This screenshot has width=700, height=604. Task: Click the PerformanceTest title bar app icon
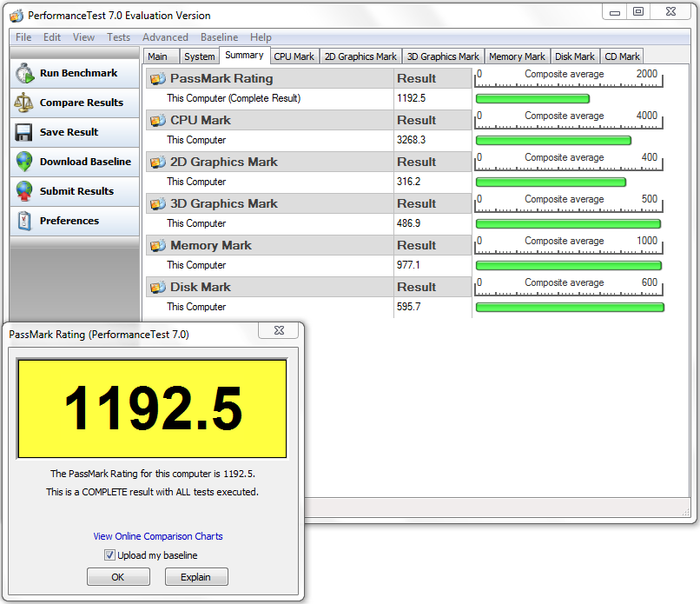coord(17,16)
